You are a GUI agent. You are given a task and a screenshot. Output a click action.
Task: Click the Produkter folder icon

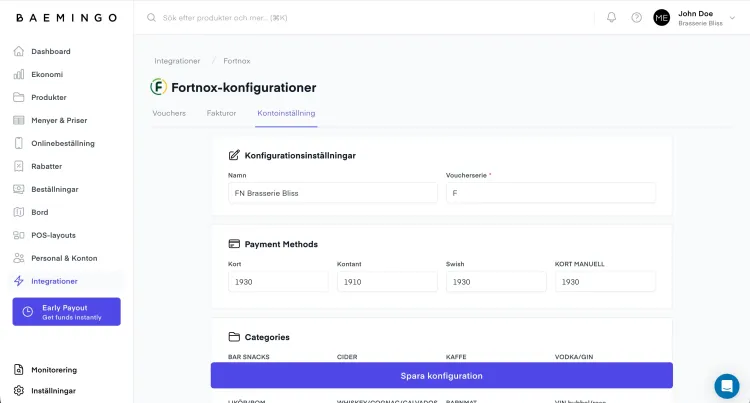[19, 97]
